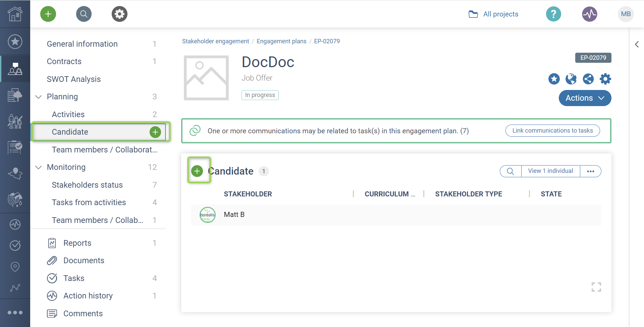Image resolution: width=644 pixels, height=327 pixels.
Task: Select Stakeholders status under Monitoring
Action: click(x=87, y=185)
